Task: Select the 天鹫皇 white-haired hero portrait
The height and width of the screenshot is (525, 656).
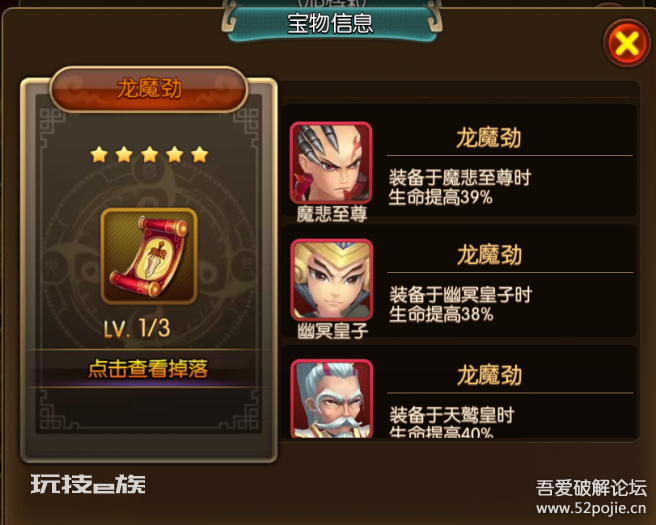Action: [x=332, y=399]
